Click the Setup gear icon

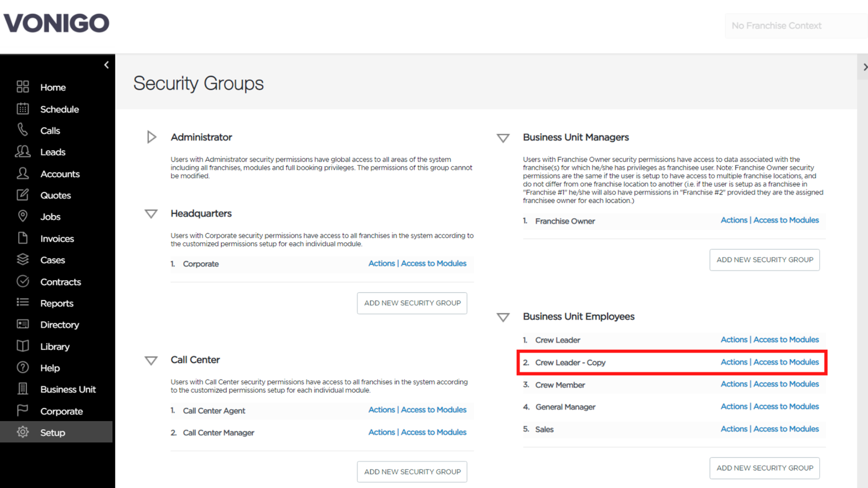coord(22,433)
